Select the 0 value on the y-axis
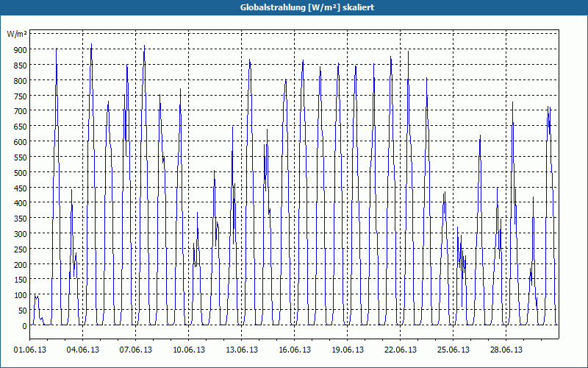This screenshot has height=368, width=588. coord(25,326)
